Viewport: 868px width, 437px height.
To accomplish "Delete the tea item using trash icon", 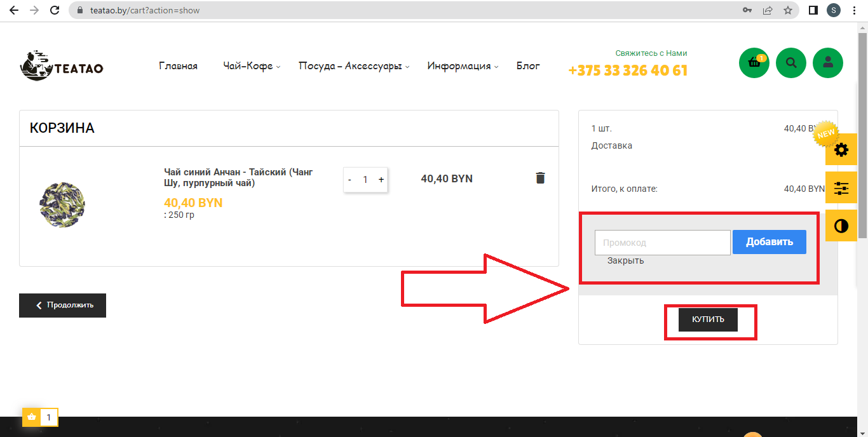I will (x=540, y=178).
